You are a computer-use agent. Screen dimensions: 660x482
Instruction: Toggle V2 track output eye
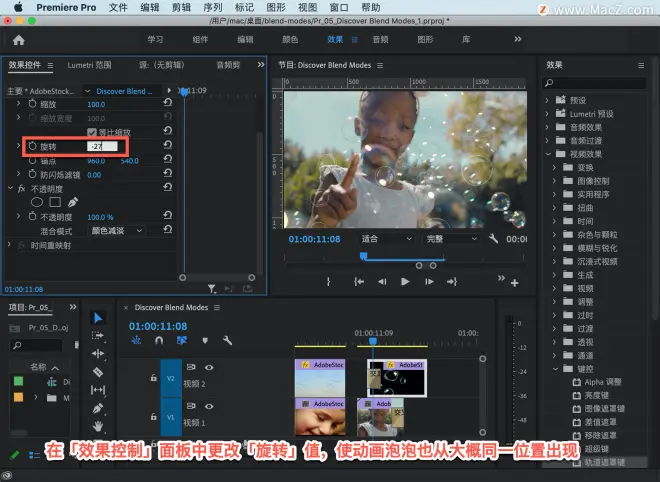coord(209,367)
